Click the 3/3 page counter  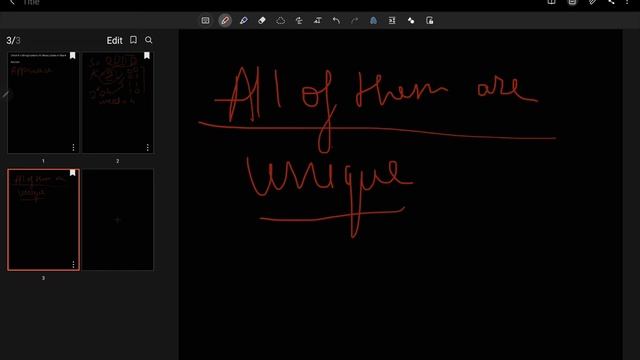click(x=13, y=40)
